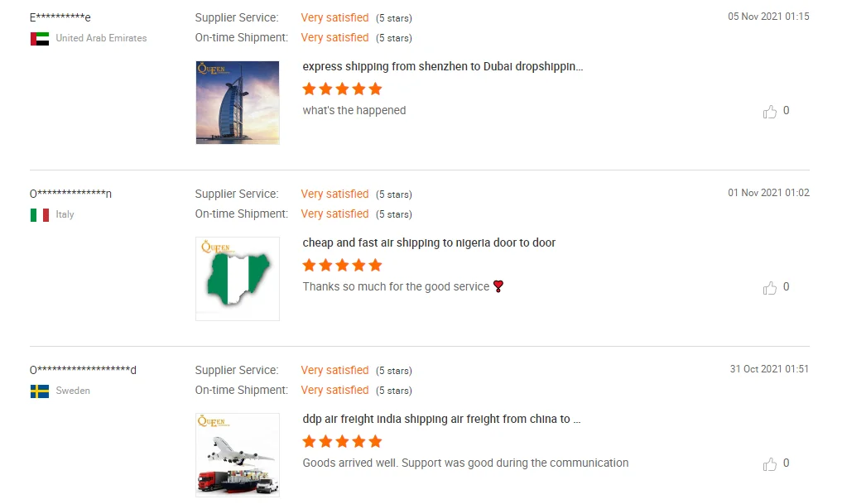Open the Nigeria flag map thumbnail

[238, 279]
